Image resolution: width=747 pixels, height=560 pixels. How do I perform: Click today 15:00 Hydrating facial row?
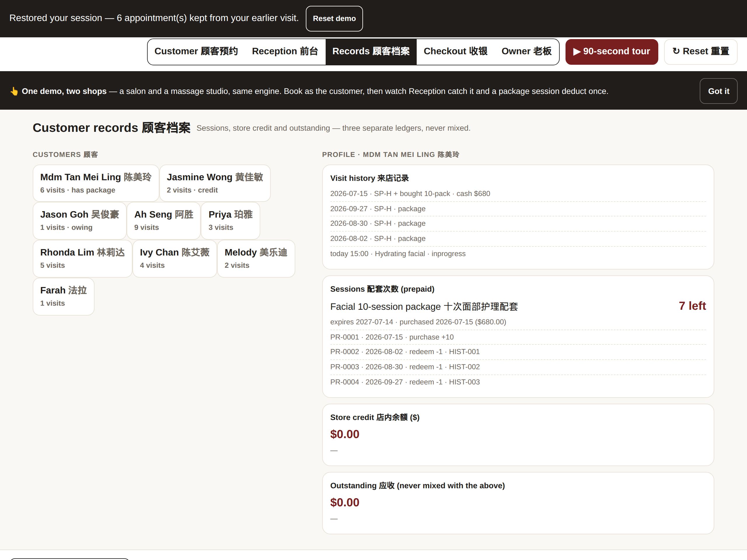tap(518, 253)
